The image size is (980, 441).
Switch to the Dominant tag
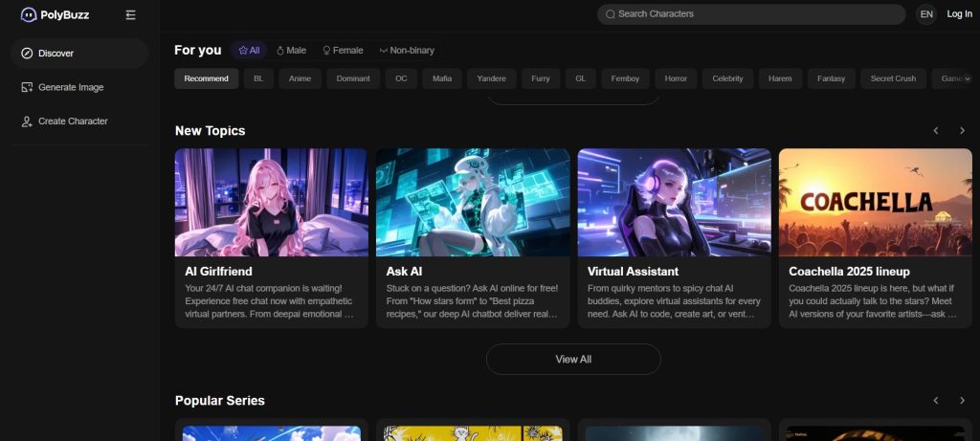coord(353,78)
